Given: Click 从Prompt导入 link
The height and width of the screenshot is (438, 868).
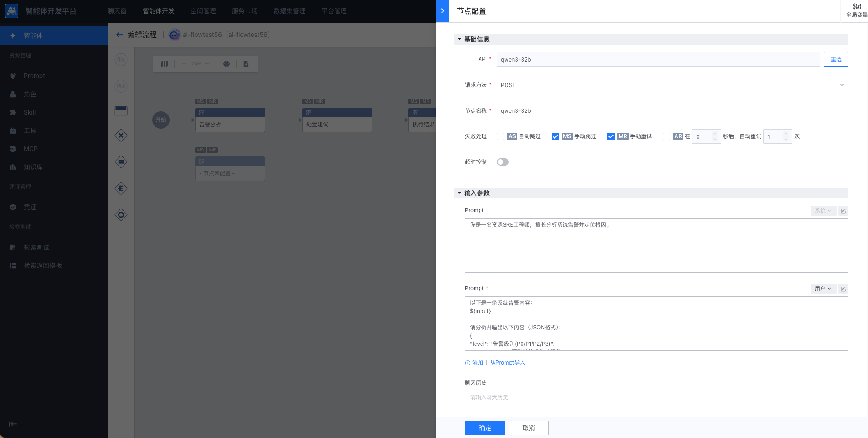Looking at the screenshot, I should point(507,363).
